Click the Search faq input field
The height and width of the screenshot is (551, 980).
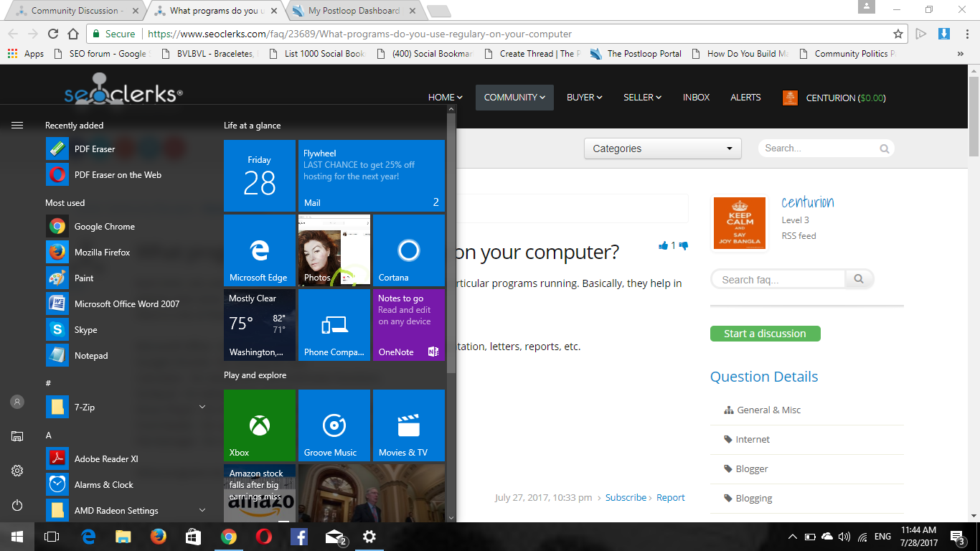click(x=778, y=280)
